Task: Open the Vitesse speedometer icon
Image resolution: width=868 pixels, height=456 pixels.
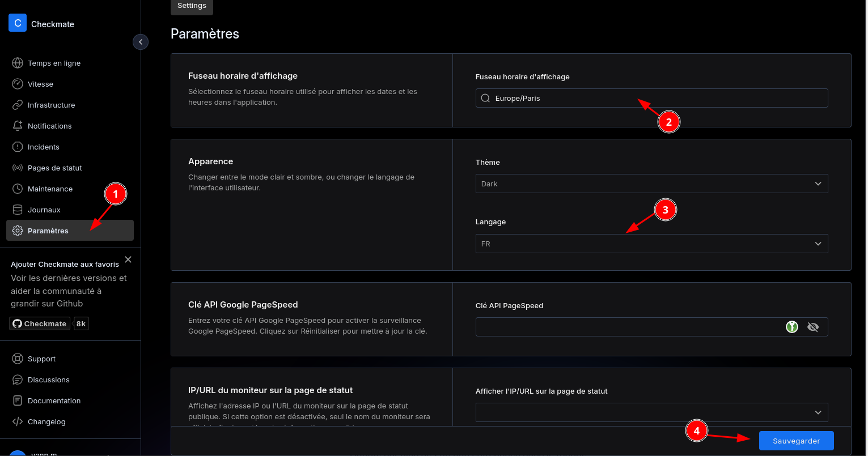Action: click(x=18, y=84)
